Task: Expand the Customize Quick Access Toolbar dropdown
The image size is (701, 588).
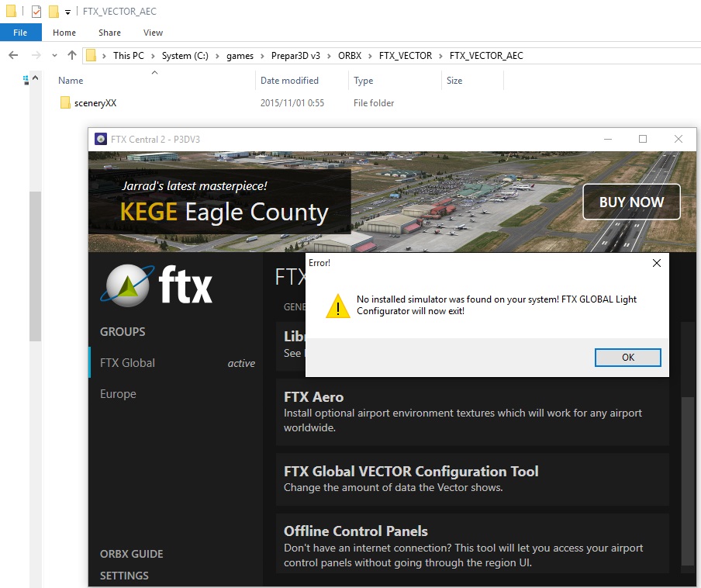Action: (x=67, y=12)
